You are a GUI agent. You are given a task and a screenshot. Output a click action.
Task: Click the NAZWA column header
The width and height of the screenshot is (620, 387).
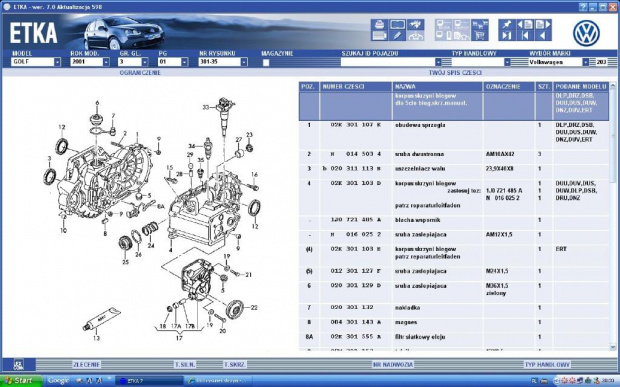pyautogui.click(x=437, y=87)
